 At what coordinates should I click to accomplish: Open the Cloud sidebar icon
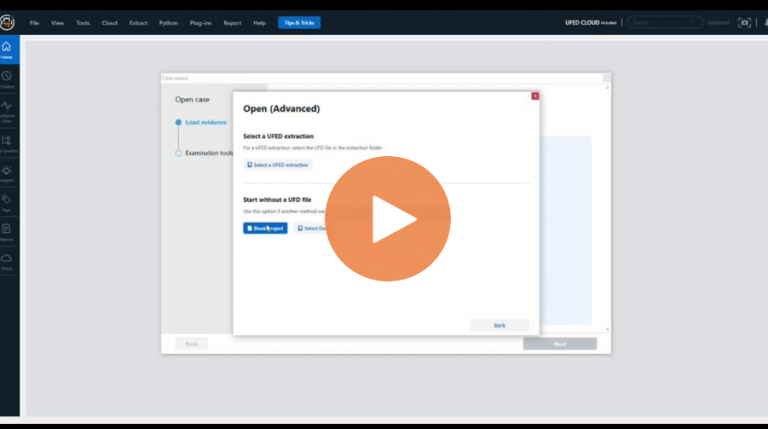tap(7, 262)
